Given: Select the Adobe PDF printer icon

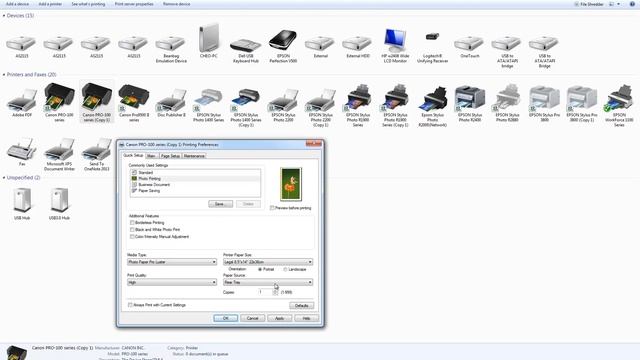Looking at the screenshot, I should click(22, 102).
